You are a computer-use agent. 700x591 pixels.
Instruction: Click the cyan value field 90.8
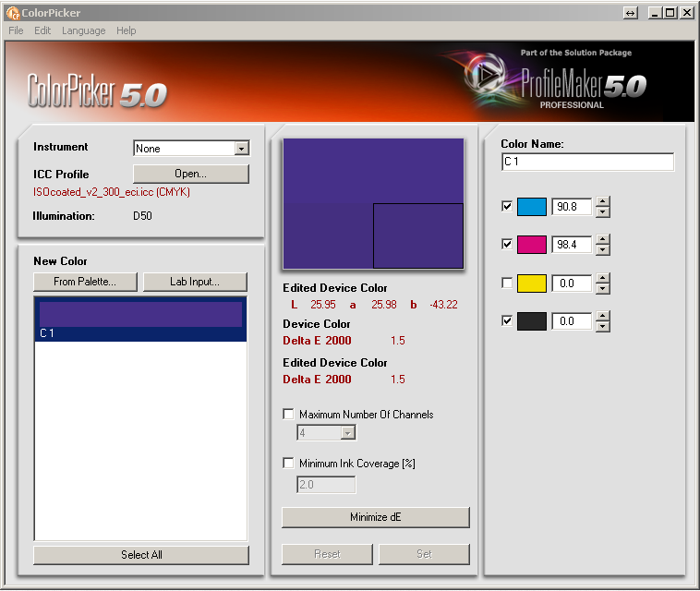pos(572,207)
